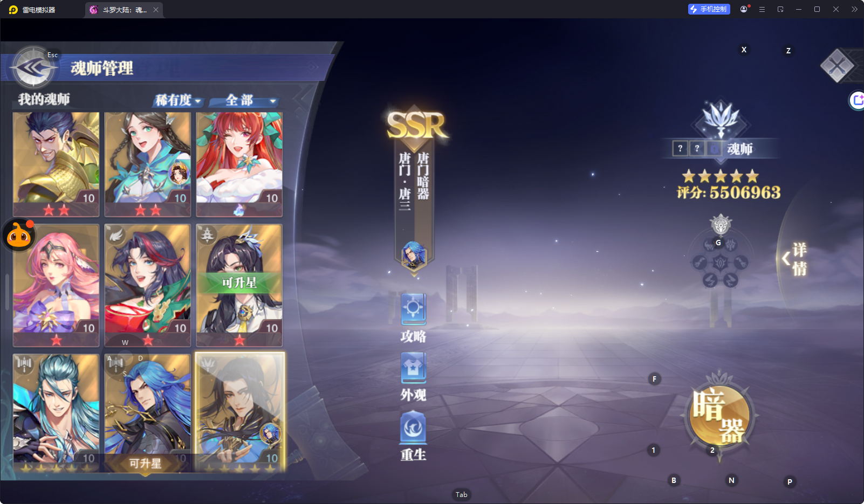Image resolution: width=864 pixels, height=504 pixels.
Task: Expand the 详情 details panel
Action: [794, 259]
